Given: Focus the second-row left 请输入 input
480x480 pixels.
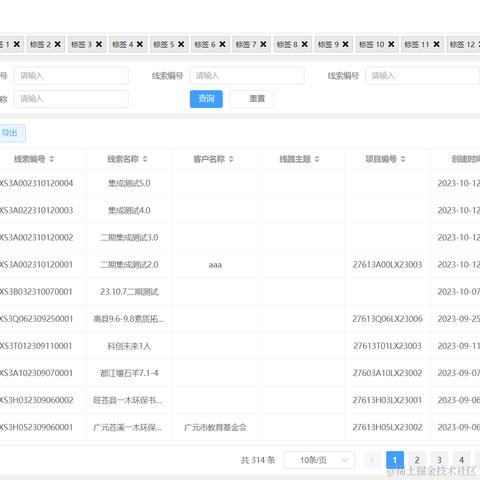Looking at the screenshot, I should [x=71, y=99].
